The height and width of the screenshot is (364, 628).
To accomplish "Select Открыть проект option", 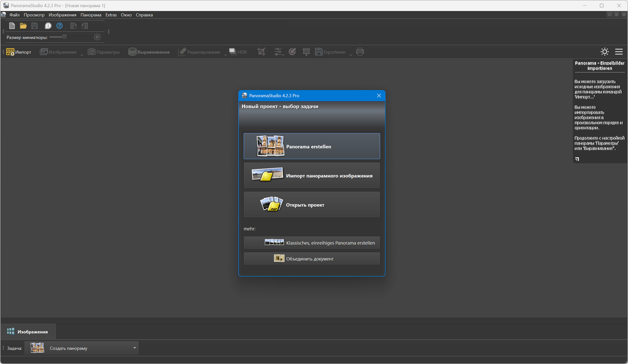I will (x=312, y=205).
